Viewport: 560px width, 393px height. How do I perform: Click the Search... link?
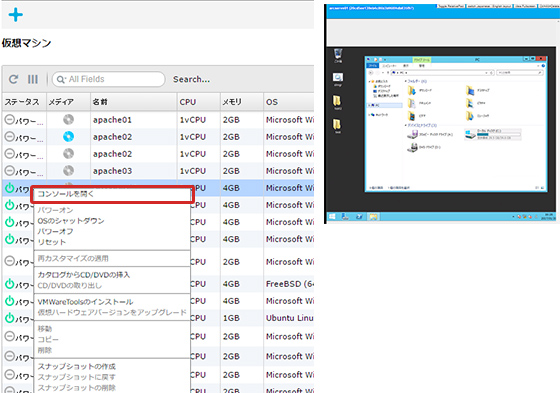coord(191,79)
